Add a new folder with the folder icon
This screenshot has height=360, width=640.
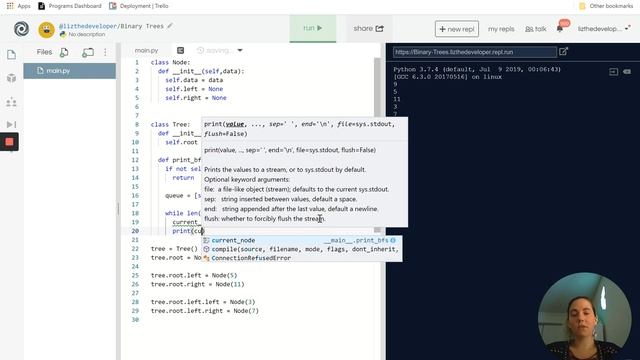(x=88, y=52)
